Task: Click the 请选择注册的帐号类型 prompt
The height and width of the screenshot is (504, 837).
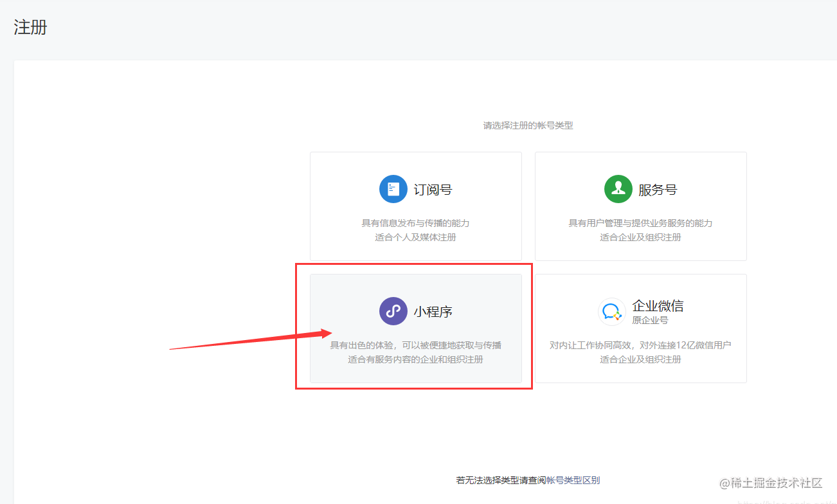Action: tap(528, 125)
